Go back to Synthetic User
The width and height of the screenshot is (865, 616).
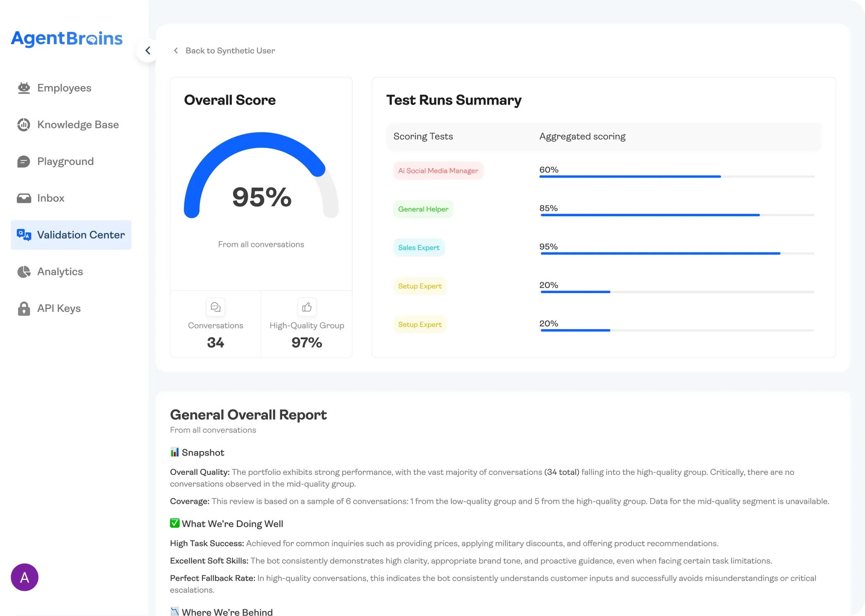pyautogui.click(x=230, y=51)
